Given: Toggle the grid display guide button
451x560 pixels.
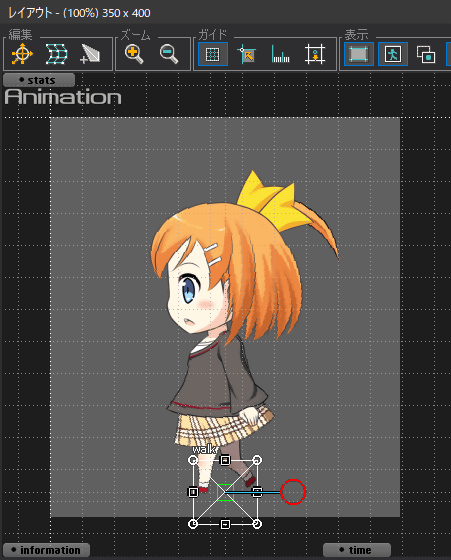Looking at the screenshot, I should tap(213, 54).
